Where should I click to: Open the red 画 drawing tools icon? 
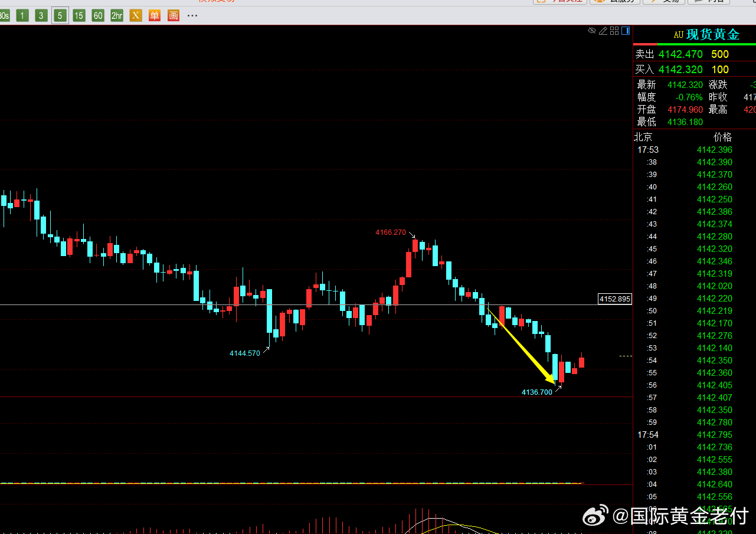coord(174,15)
